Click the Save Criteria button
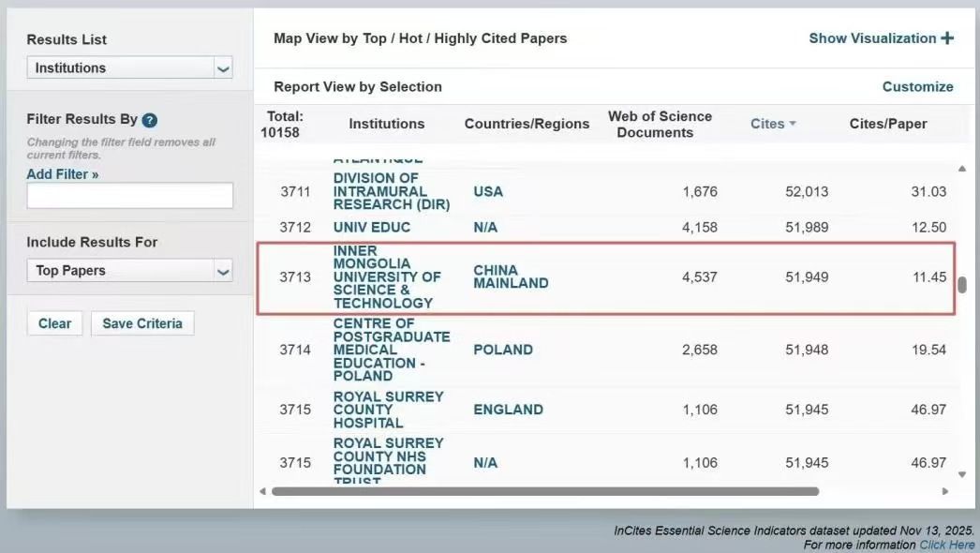 pyautogui.click(x=142, y=323)
